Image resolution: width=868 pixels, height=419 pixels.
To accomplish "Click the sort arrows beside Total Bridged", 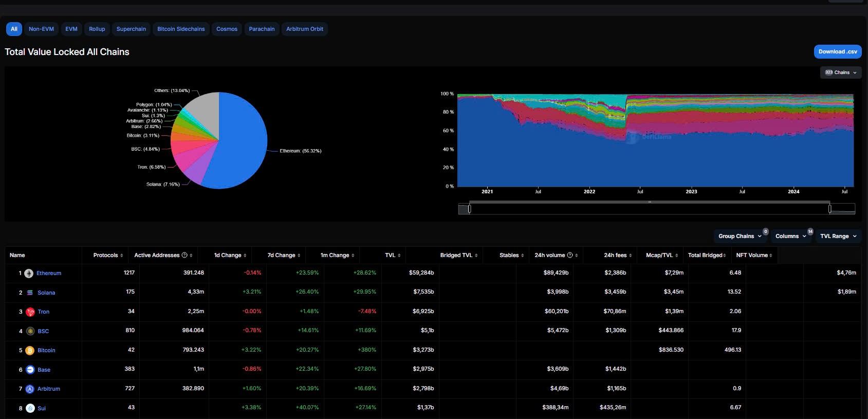I will coord(725,256).
